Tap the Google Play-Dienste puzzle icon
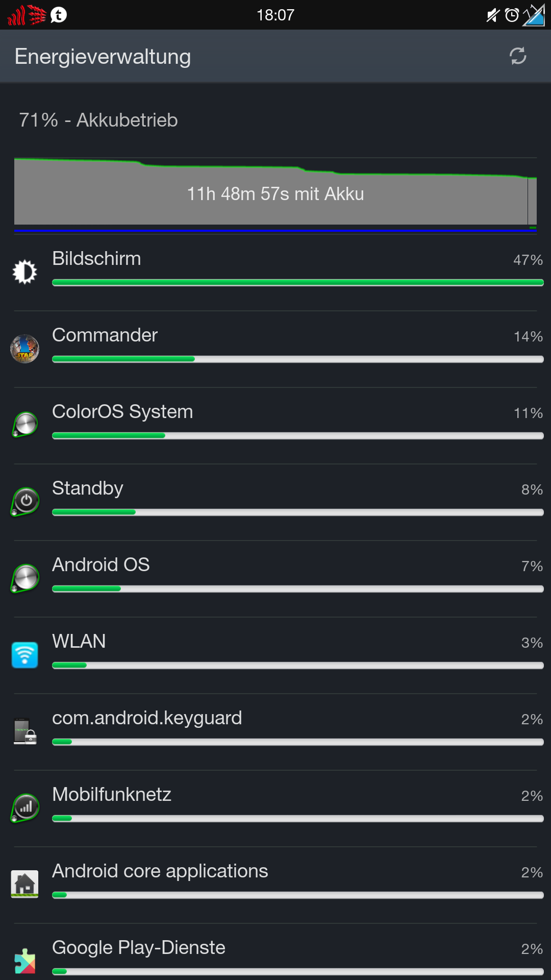This screenshot has height=980, width=551. (x=25, y=961)
